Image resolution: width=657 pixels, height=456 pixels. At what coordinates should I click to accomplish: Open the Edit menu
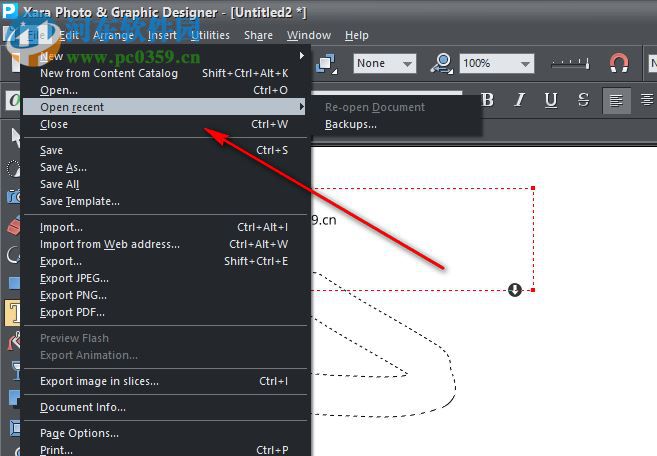click(69, 35)
